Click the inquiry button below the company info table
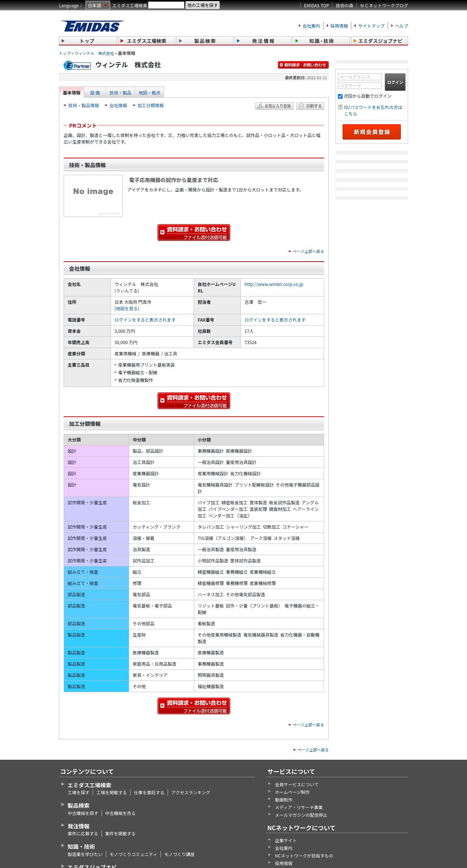Image resolution: width=467 pixels, height=868 pixels. point(194,401)
